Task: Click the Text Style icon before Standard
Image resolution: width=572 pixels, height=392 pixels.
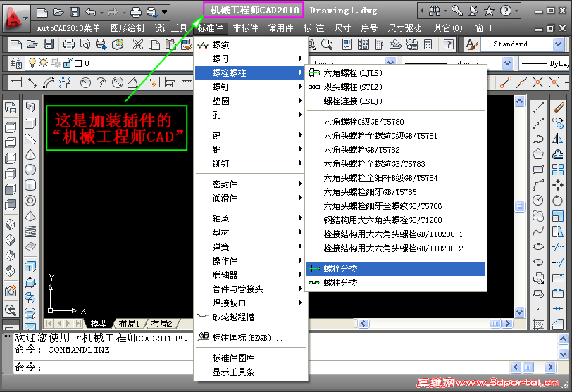Action: coord(472,44)
